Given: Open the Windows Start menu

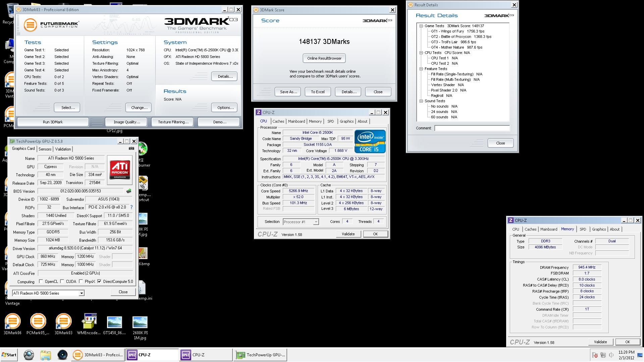Looking at the screenshot, I should pyautogui.click(x=9, y=355).
